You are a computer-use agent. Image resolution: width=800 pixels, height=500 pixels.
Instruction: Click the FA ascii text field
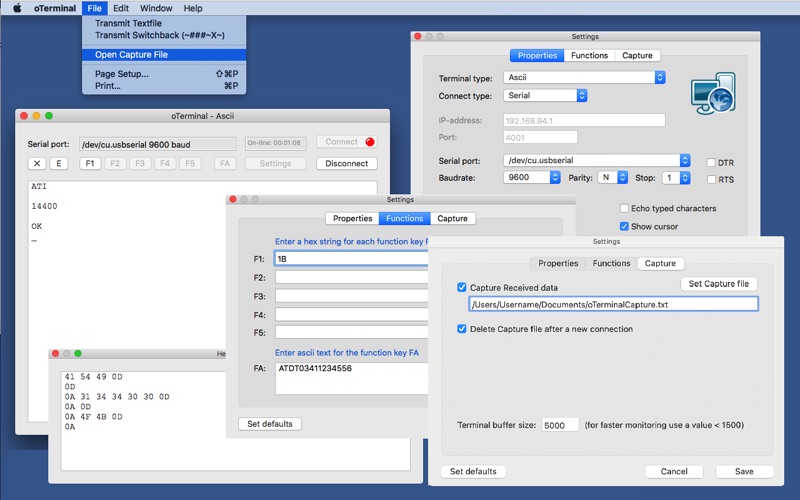(352, 378)
